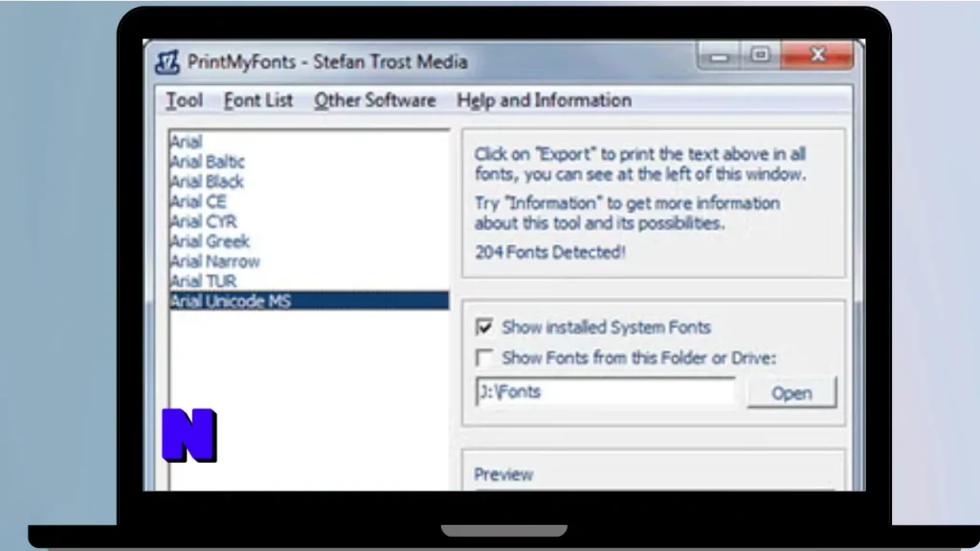Open the Other Software menu
The image size is (980, 551).
pos(375,100)
